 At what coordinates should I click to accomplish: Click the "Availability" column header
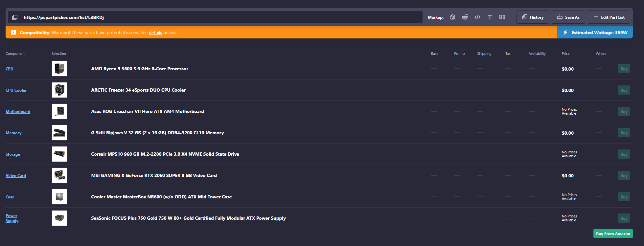[x=537, y=54]
